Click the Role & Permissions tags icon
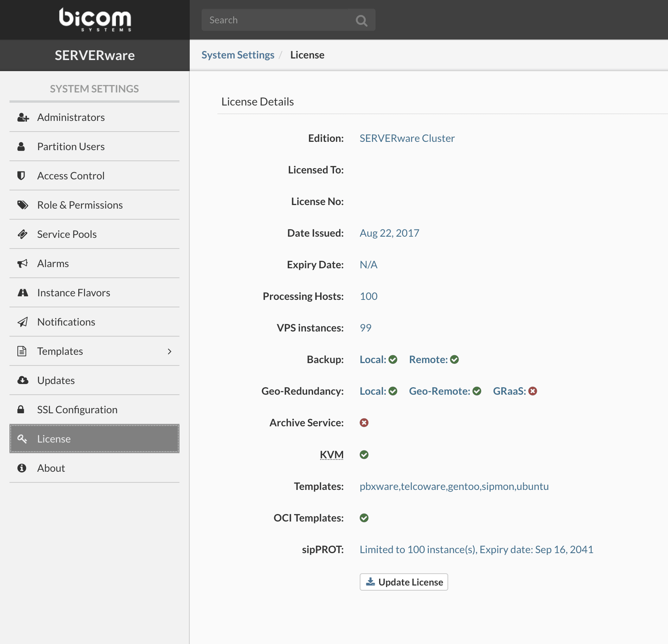 pyautogui.click(x=23, y=205)
